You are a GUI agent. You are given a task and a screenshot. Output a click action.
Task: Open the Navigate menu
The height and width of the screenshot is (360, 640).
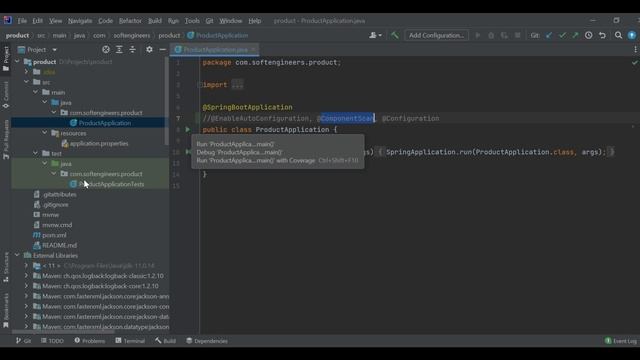(x=80, y=21)
